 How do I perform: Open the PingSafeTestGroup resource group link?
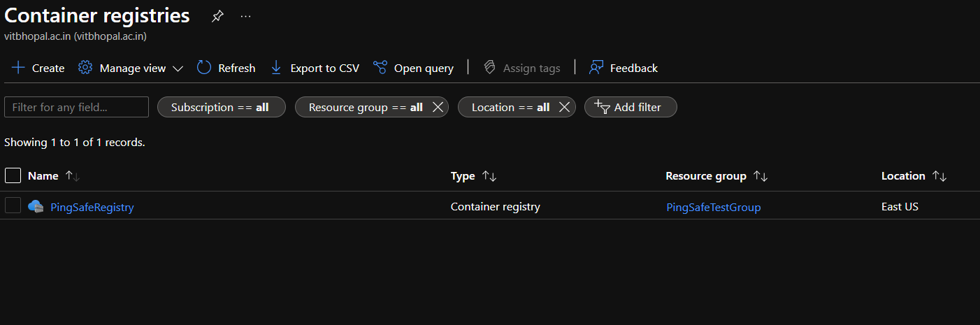coord(713,207)
